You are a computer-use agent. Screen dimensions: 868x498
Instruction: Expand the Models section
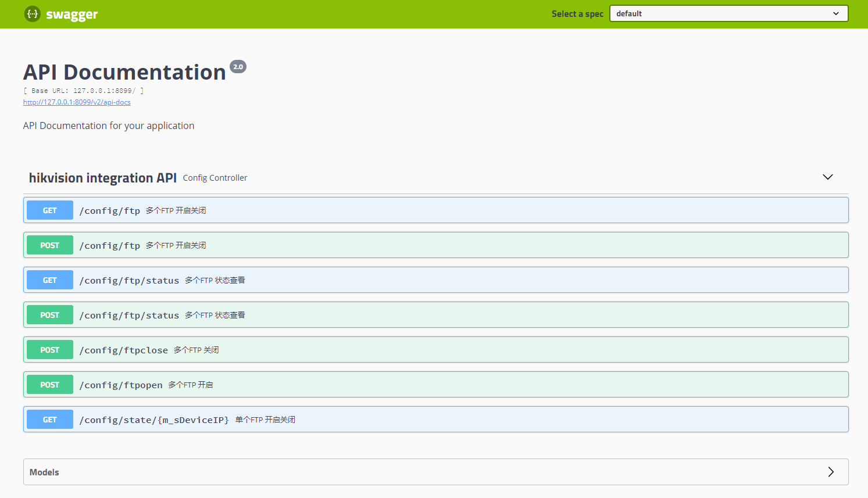[831, 472]
